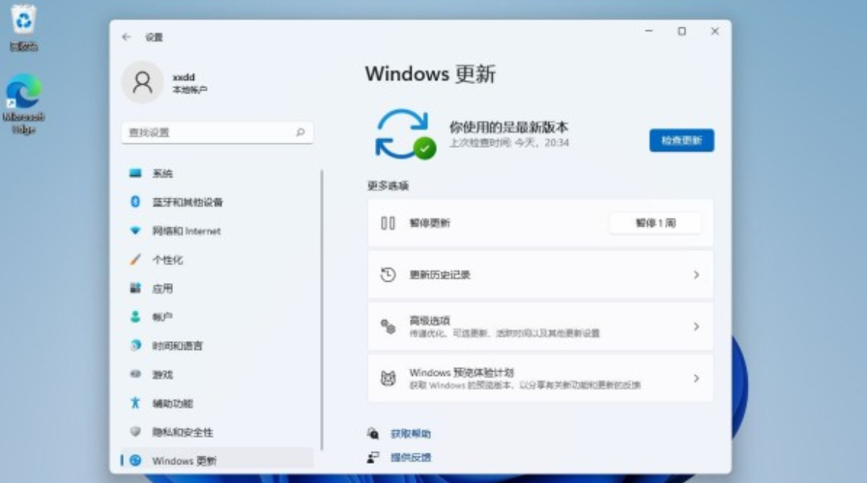Open 帐户 settings

tap(217, 317)
